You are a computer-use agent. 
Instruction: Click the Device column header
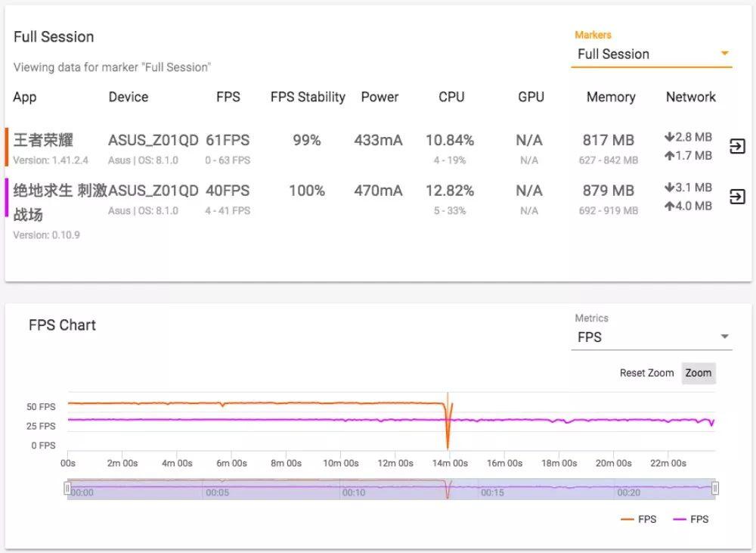(x=129, y=97)
